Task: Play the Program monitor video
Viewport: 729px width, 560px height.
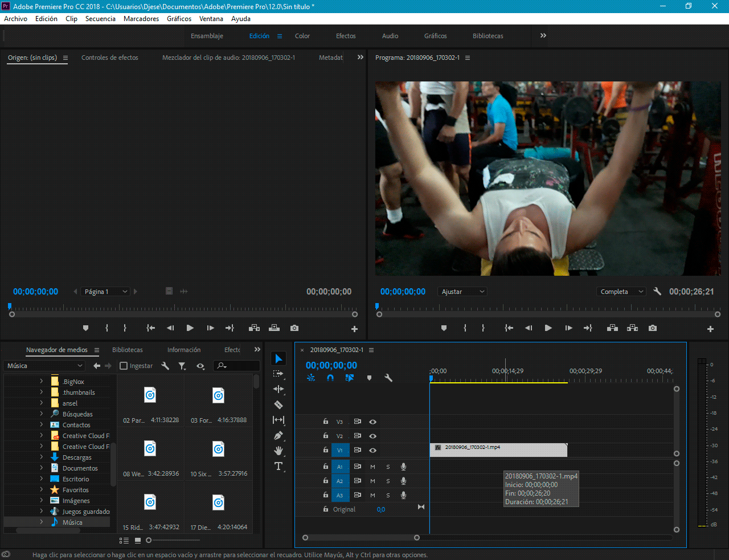Action: (x=548, y=328)
